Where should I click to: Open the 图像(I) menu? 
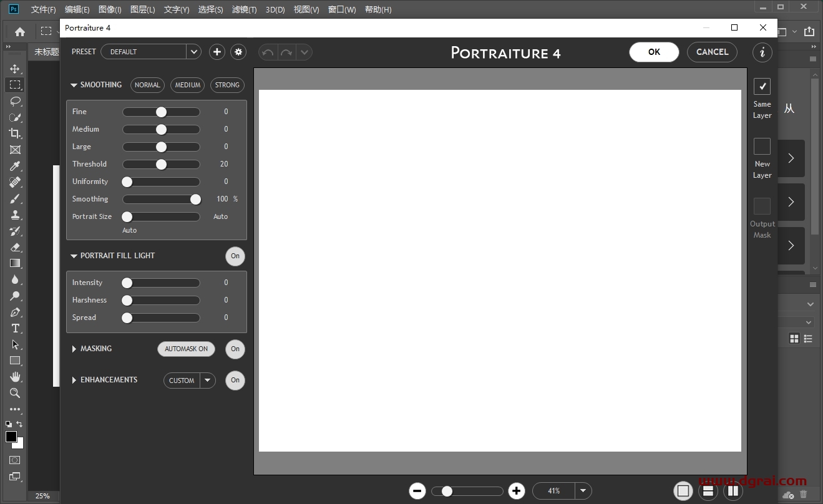[x=110, y=9]
